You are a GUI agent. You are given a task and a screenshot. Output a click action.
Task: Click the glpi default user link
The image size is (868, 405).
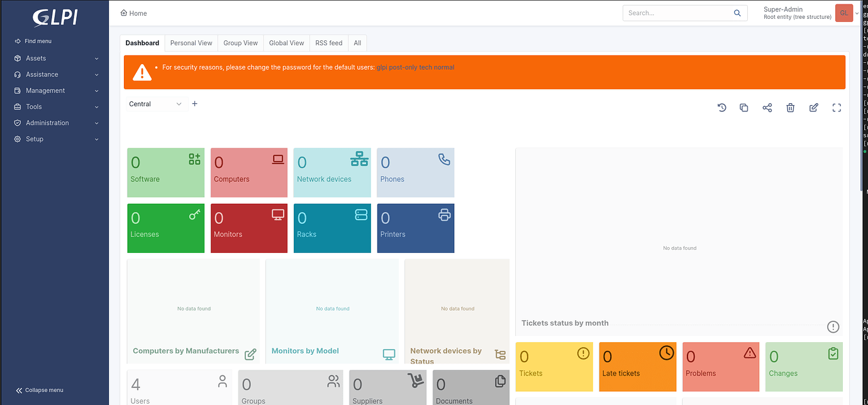point(382,67)
